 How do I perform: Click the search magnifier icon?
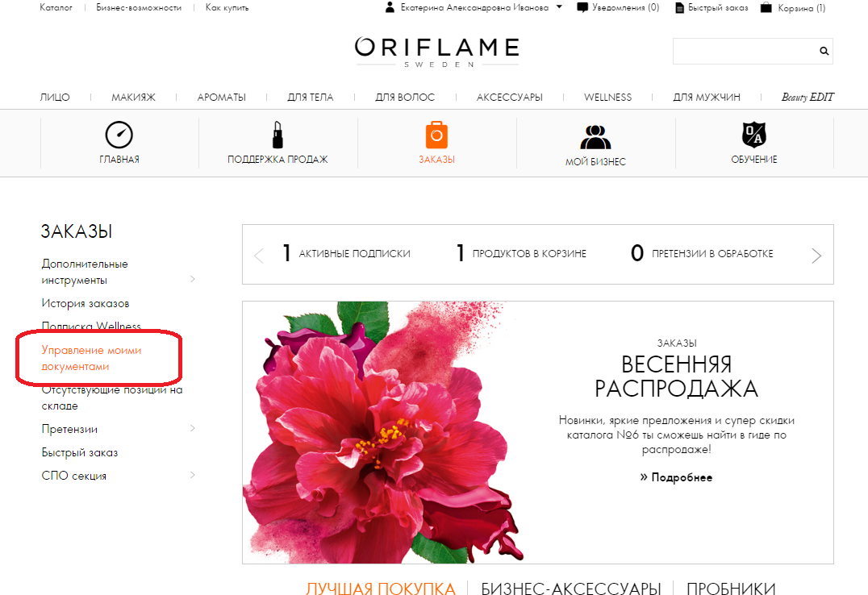click(x=824, y=51)
